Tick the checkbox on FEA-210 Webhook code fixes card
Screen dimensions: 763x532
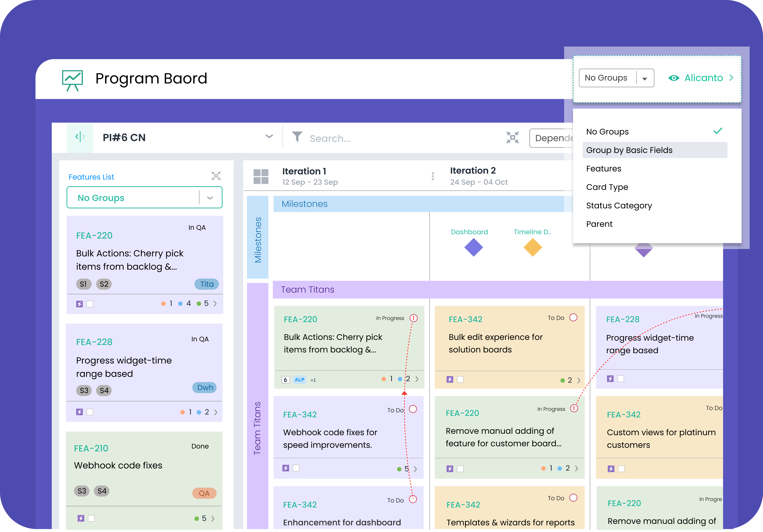coord(91,518)
